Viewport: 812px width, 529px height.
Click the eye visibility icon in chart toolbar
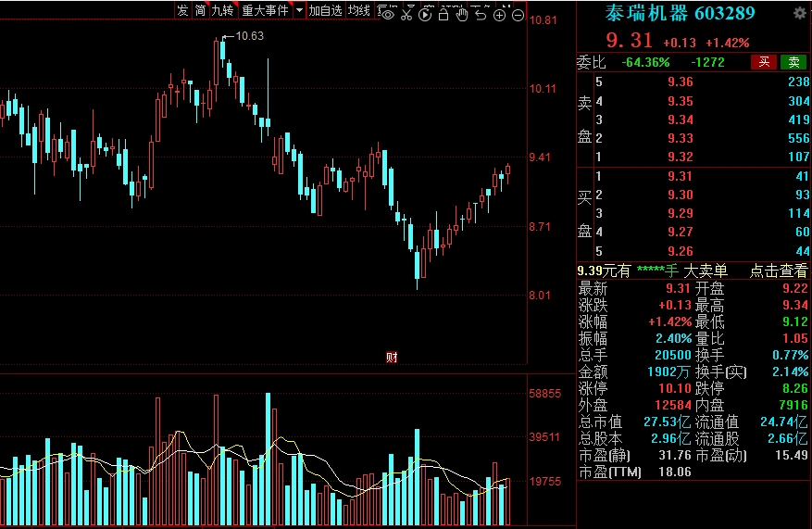(389, 13)
